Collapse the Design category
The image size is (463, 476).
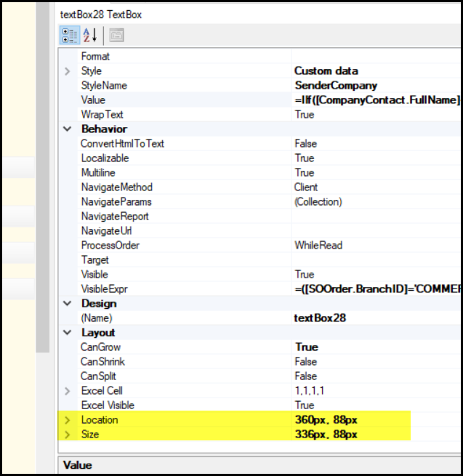(x=68, y=304)
